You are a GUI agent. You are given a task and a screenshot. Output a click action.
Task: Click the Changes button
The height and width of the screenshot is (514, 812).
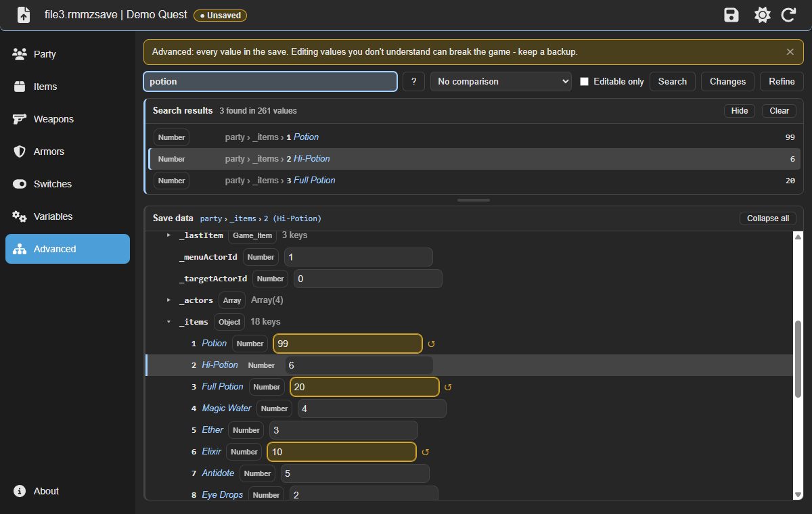[x=727, y=81]
